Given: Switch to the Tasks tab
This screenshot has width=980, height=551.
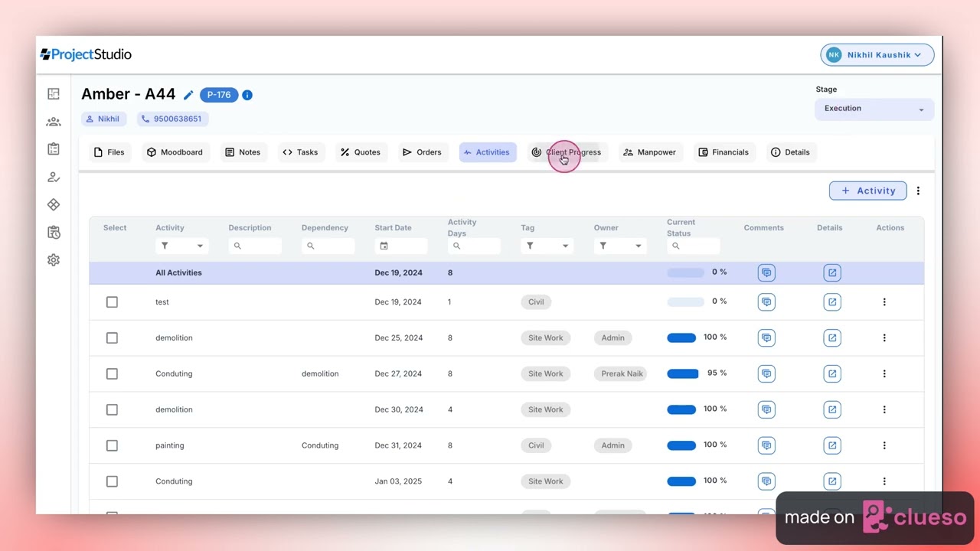Looking at the screenshot, I should coord(301,152).
